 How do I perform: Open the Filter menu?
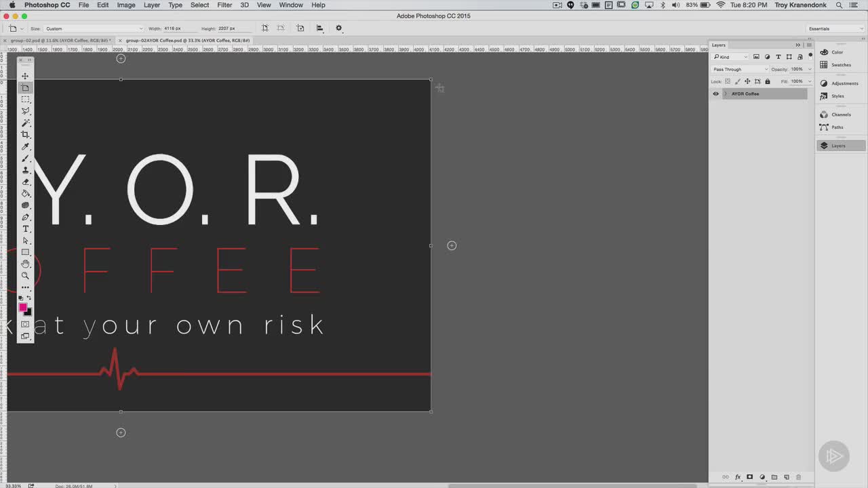[x=224, y=5]
